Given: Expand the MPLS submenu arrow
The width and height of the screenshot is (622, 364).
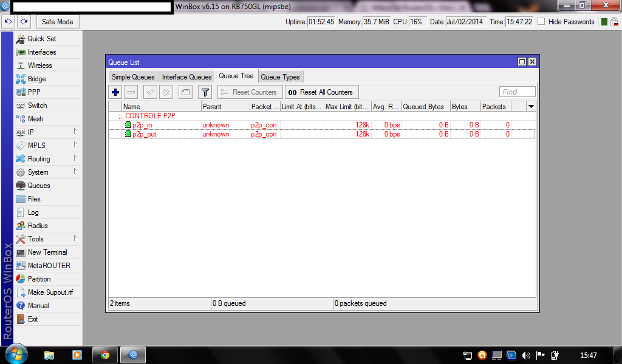Looking at the screenshot, I should pyautogui.click(x=75, y=144).
